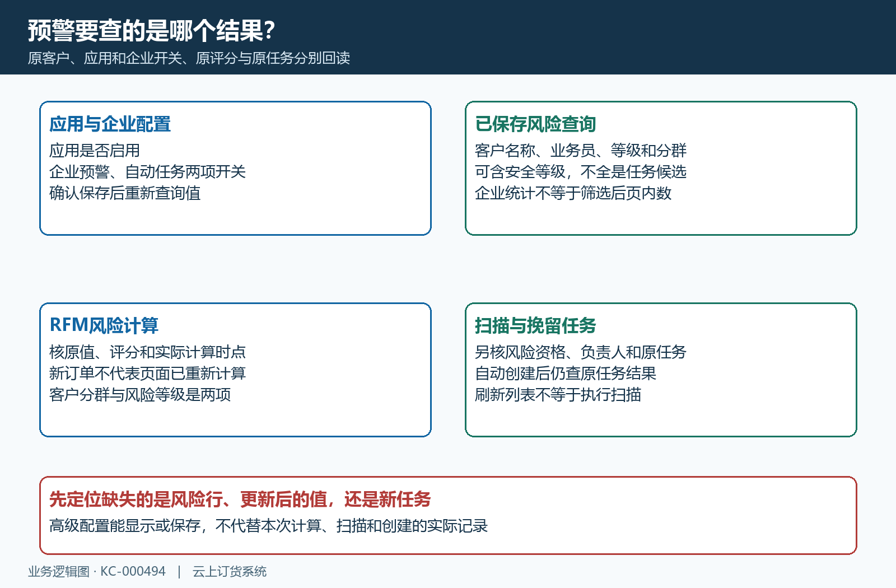This screenshot has width=896, height=588.
Task: Click the red heading 先定位缺失的是风险行
Action: coord(240,500)
